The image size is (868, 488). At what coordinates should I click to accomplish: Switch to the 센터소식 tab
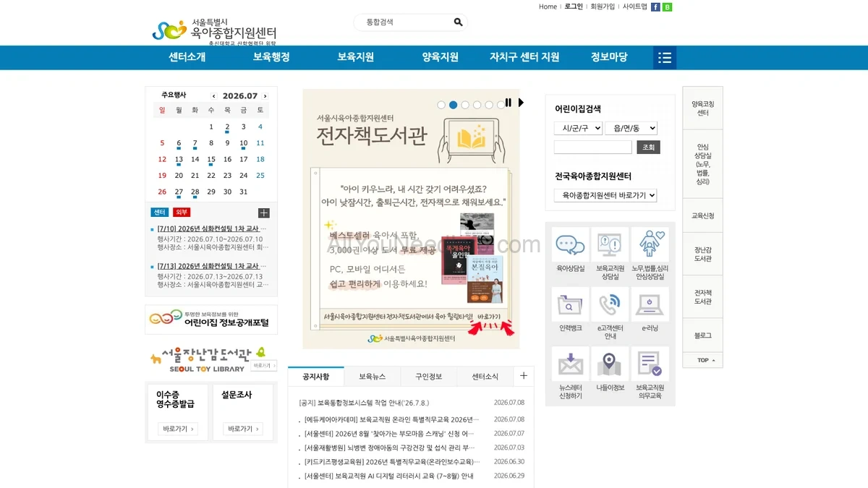pyautogui.click(x=485, y=377)
